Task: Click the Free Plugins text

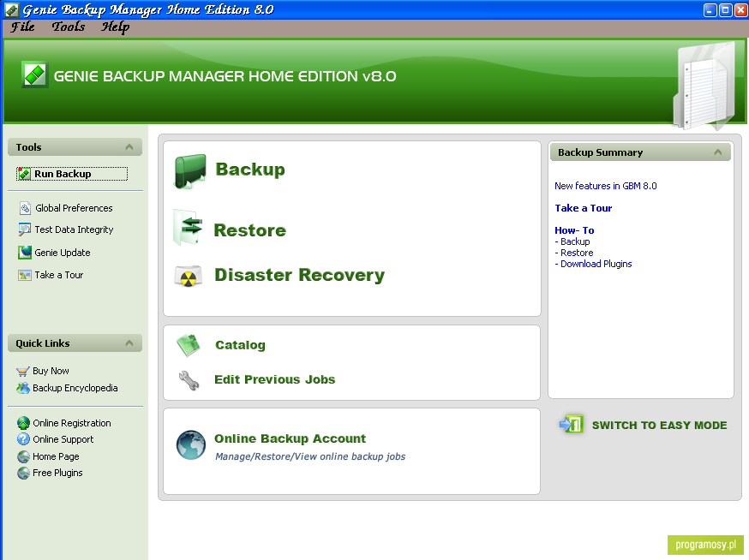Action: 57,473
